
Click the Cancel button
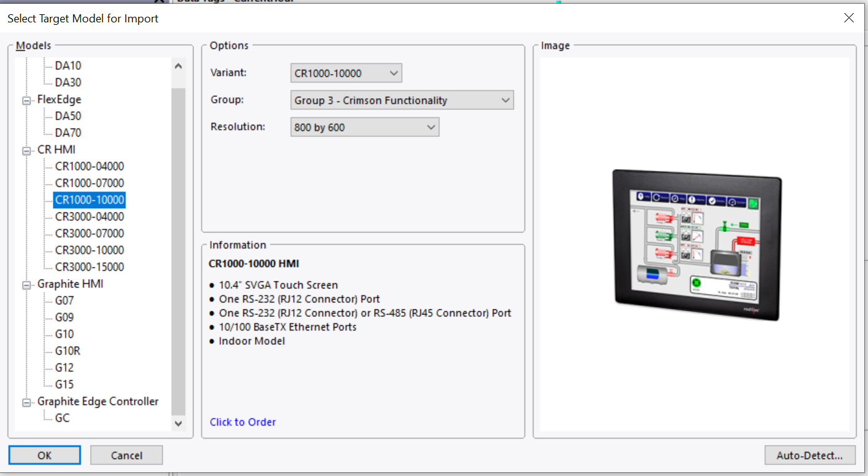[x=127, y=455]
